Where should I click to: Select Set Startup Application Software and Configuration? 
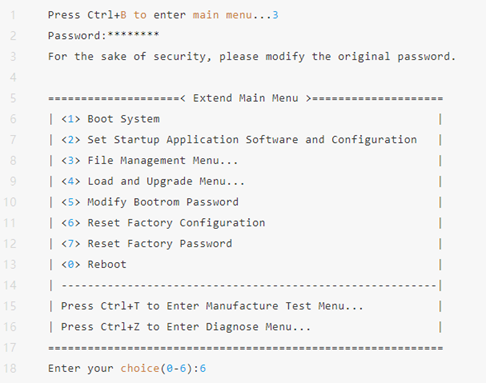tap(239, 140)
